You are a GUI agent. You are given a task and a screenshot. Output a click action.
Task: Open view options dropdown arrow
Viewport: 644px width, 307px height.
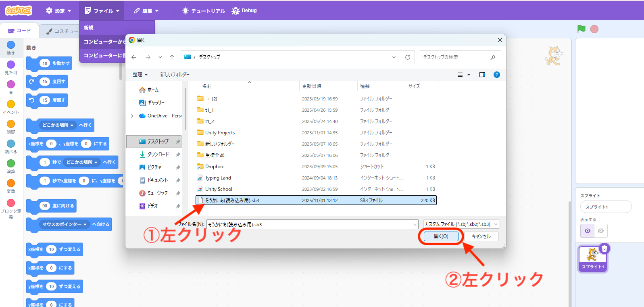tap(469, 75)
